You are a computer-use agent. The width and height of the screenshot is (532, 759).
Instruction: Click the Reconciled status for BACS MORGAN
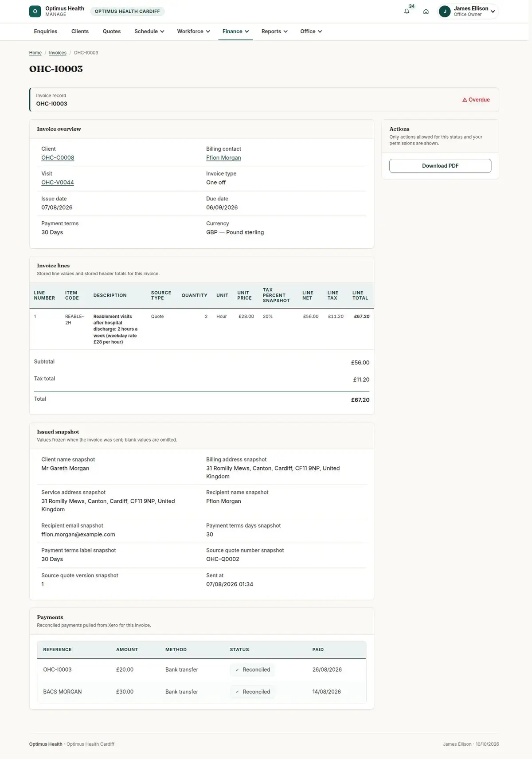click(252, 692)
